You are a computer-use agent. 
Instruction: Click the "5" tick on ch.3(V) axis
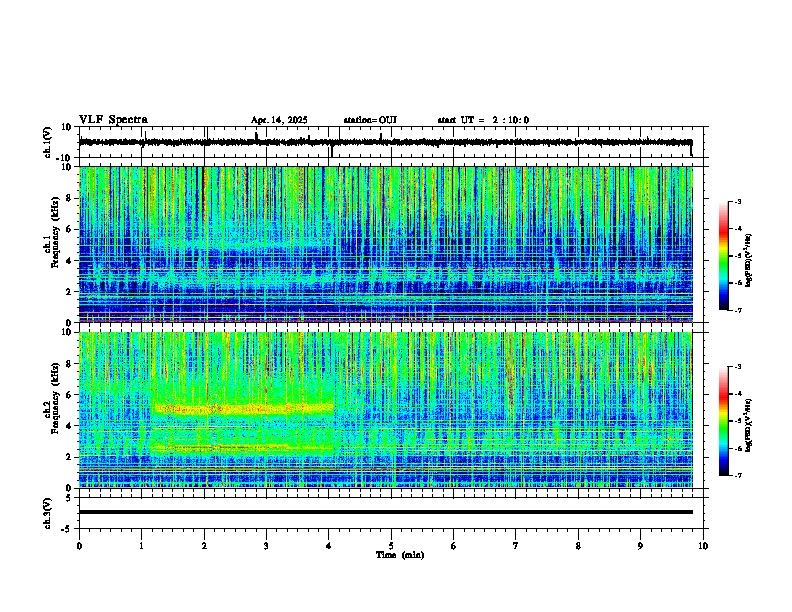(70, 498)
